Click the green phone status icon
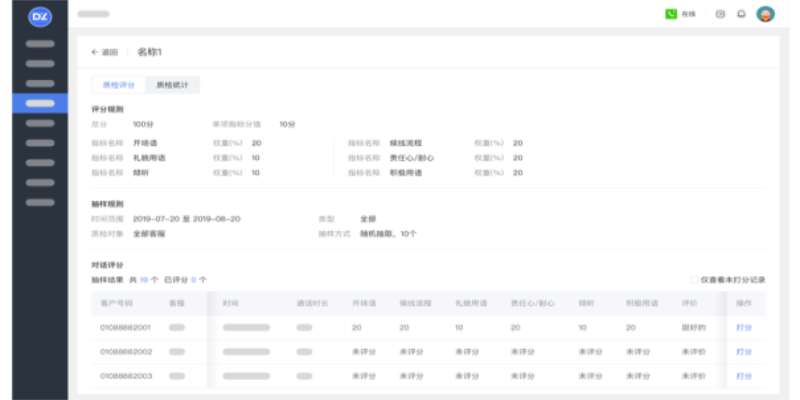This screenshot has width=800, height=400. (x=671, y=14)
